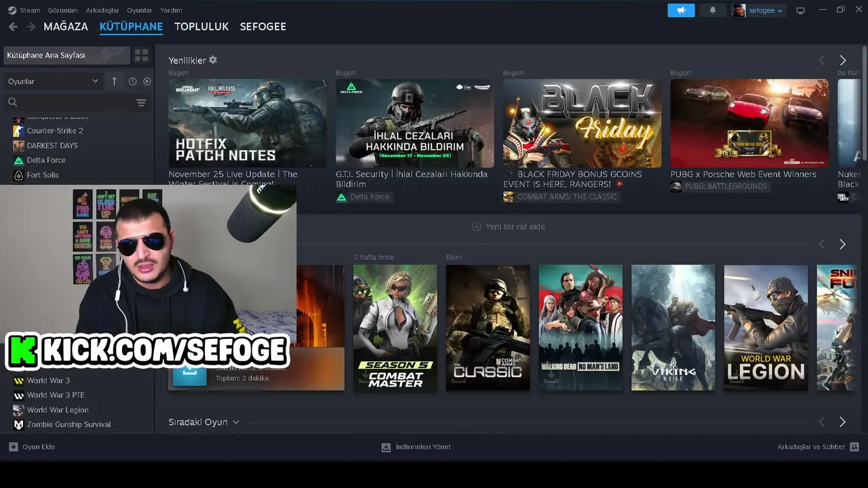The image size is (868, 488).
Task: Click Yeni bir raf ekle
Action: pyautogui.click(x=509, y=226)
